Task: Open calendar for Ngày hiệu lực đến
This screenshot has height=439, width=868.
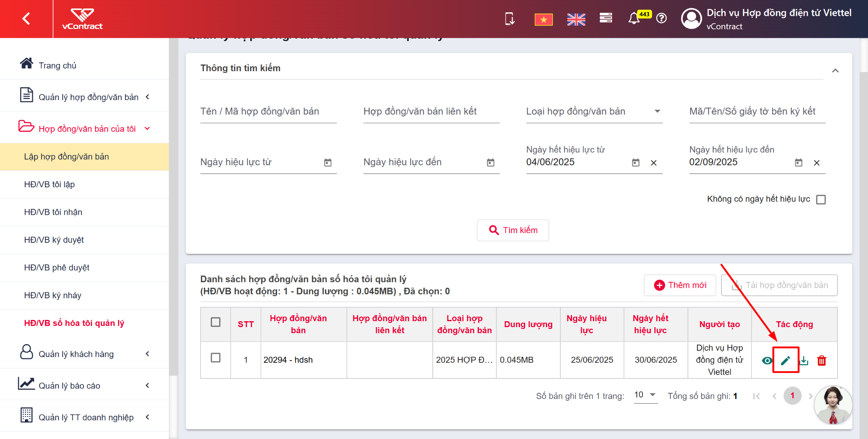Action: click(x=490, y=163)
